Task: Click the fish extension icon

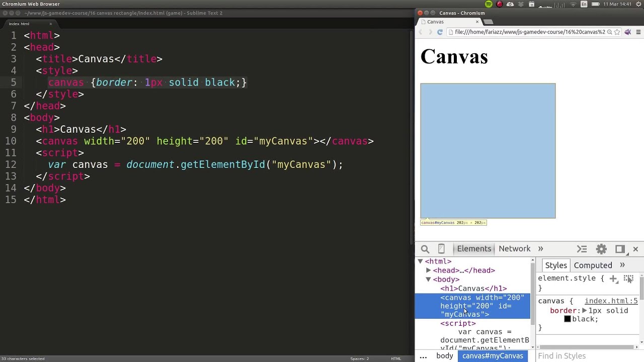Action: pyautogui.click(x=627, y=32)
